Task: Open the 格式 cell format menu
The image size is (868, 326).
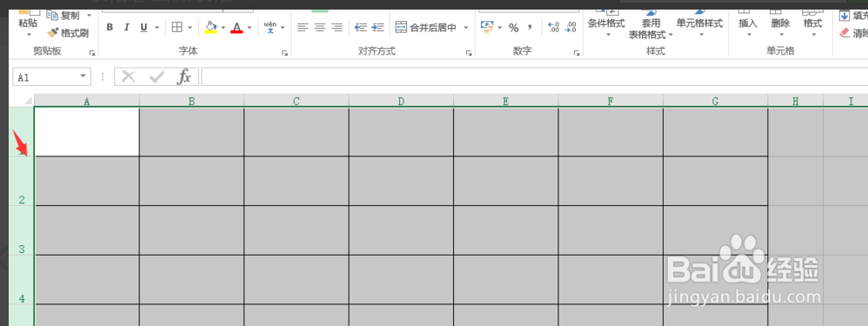Action: coord(812,23)
